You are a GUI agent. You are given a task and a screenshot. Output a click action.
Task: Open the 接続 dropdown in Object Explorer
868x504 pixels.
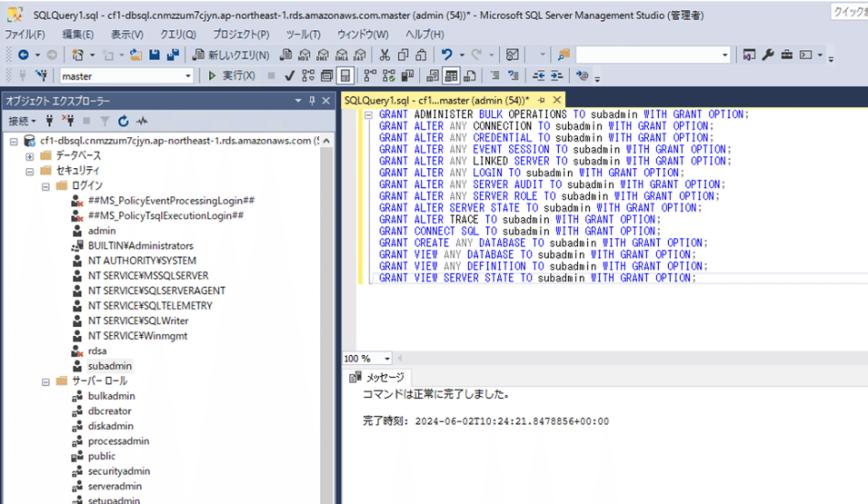[22, 121]
